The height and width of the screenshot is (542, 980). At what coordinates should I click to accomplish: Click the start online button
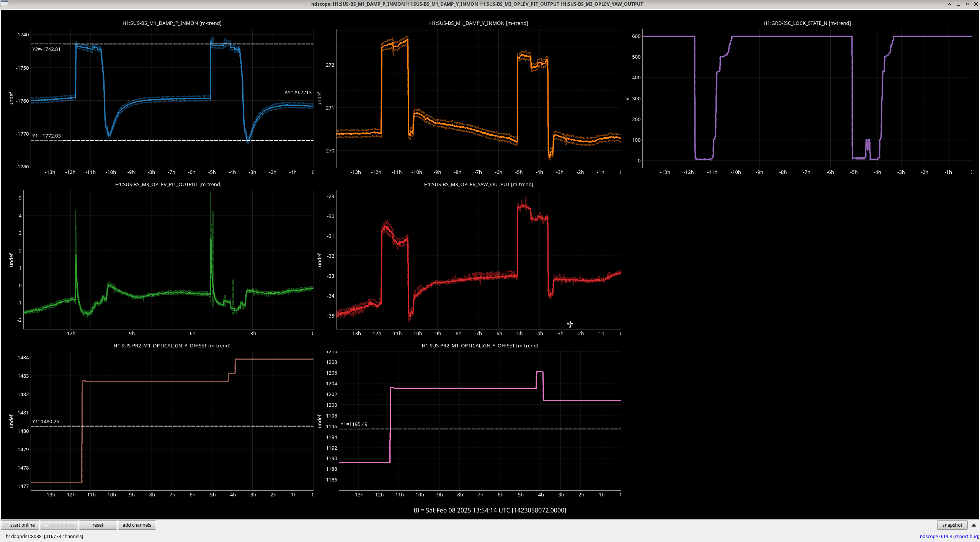(x=20, y=525)
